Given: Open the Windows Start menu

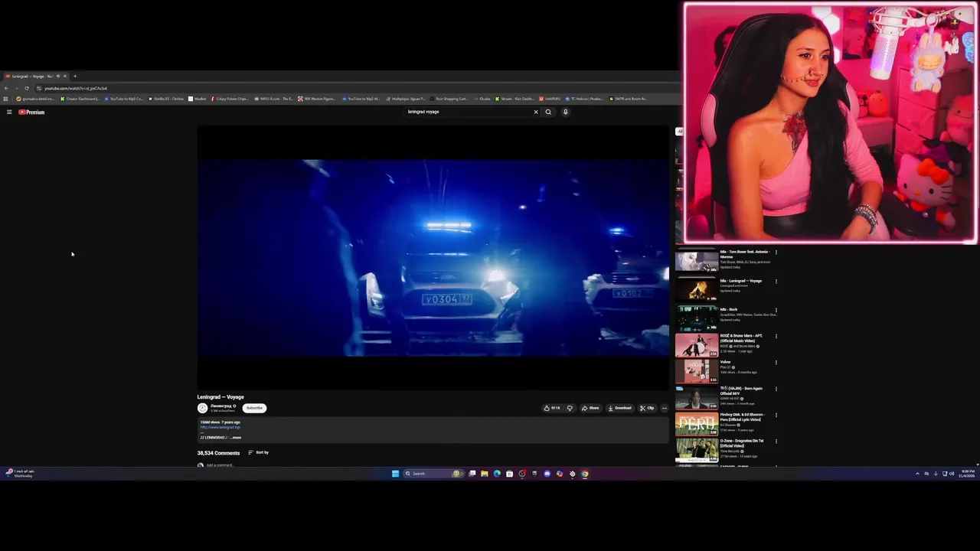Looking at the screenshot, I should 395,474.
